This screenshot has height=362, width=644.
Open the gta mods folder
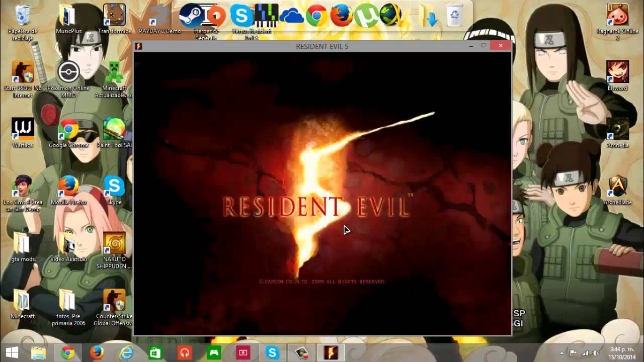tap(23, 247)
